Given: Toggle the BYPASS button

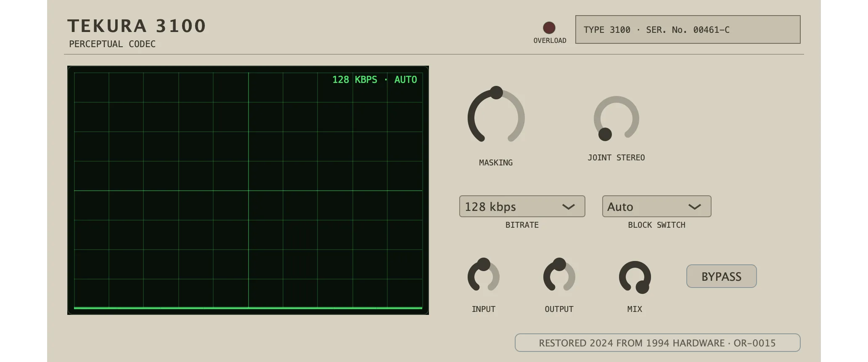Looking at the screenshot, I should (x=722, y=276).
